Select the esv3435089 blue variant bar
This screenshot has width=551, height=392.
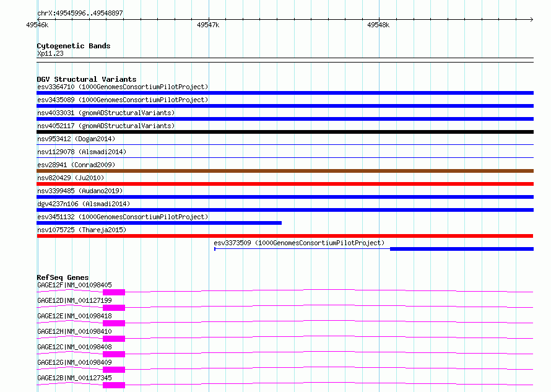(x=285, y=106)
